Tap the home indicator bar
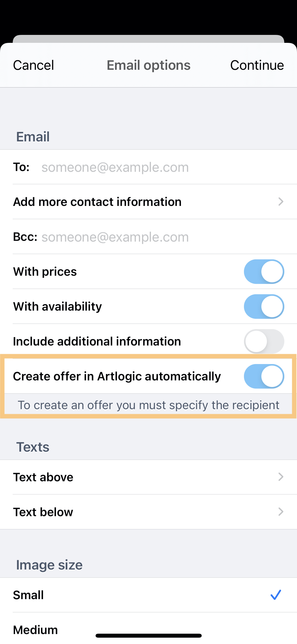 149,636
